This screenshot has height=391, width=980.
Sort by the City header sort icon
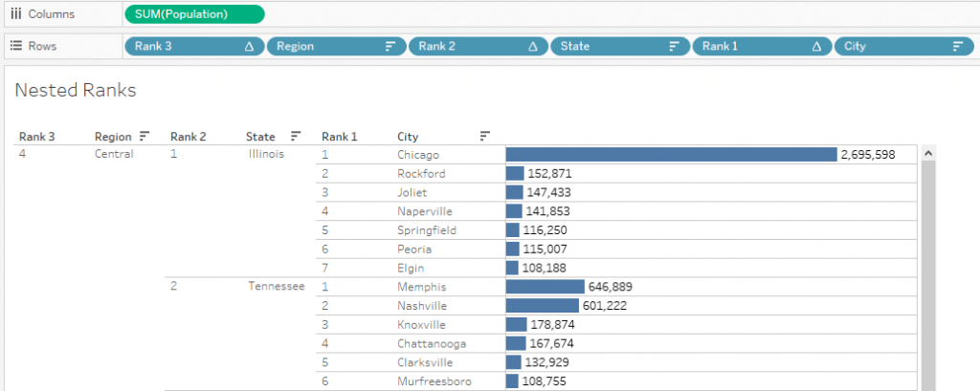click(485, 136)
